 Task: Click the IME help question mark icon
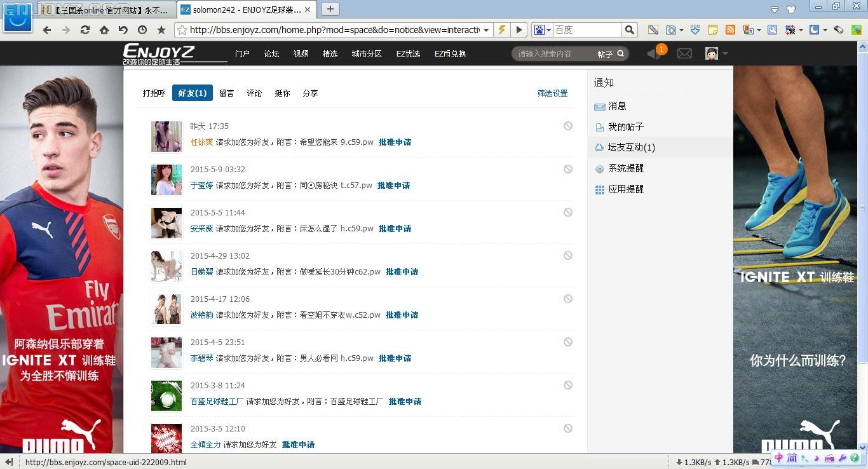pos(854,458)
